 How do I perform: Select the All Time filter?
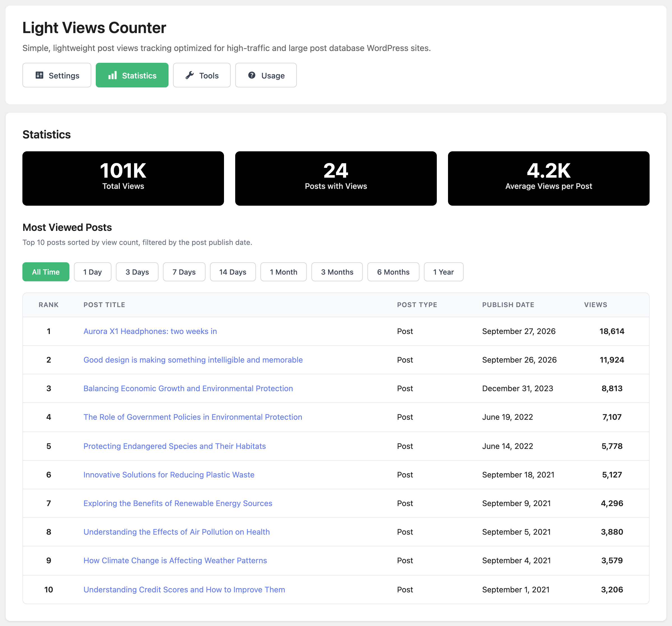pos(46,272)
